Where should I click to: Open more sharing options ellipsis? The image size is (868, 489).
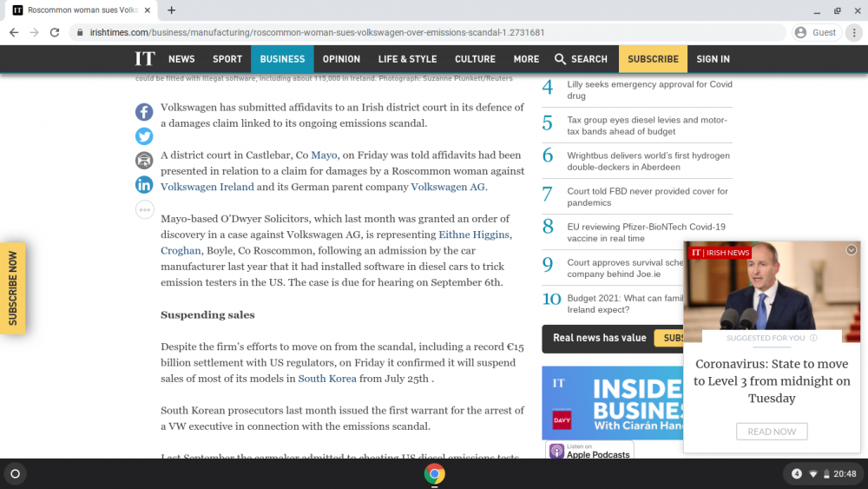click(144, 210)
